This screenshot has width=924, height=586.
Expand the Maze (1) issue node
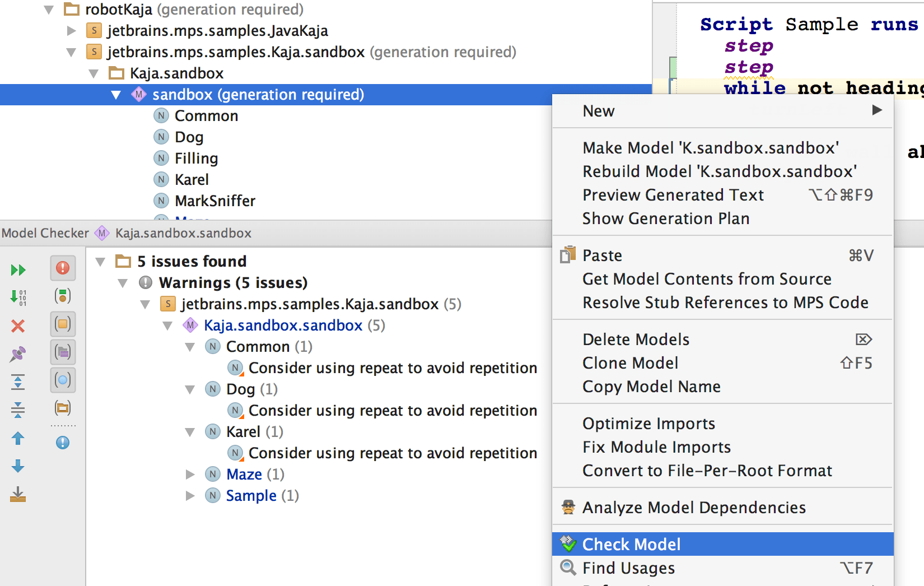click(190, 475)
